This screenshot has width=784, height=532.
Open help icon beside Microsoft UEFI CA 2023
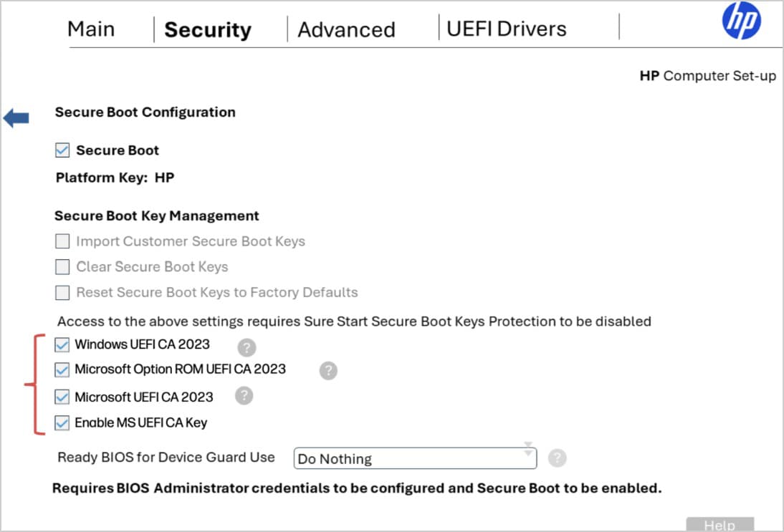tap(244, 396)
